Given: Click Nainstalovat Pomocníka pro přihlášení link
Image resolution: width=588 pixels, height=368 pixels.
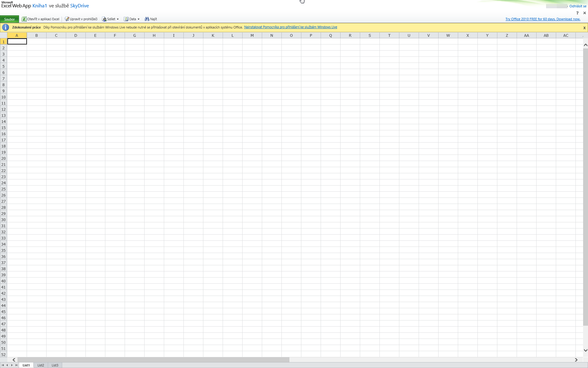Looking at the screenshot, I should point(291,27).
